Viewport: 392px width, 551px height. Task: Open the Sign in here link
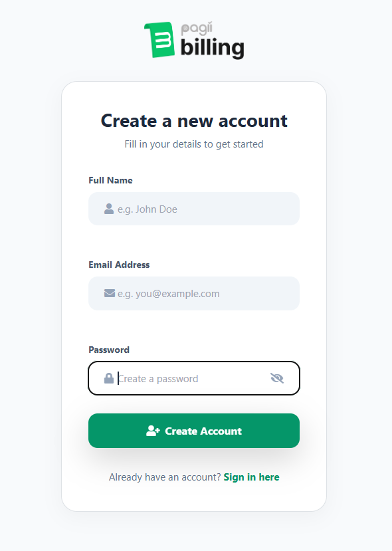tap(251, 477)
